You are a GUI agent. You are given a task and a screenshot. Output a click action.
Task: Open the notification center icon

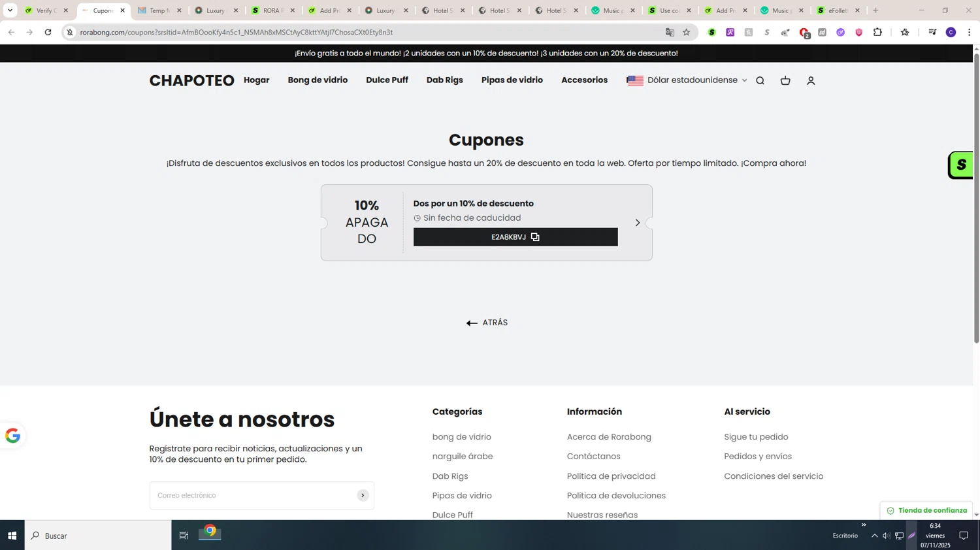pyautogui.click(x=964, y=536)
